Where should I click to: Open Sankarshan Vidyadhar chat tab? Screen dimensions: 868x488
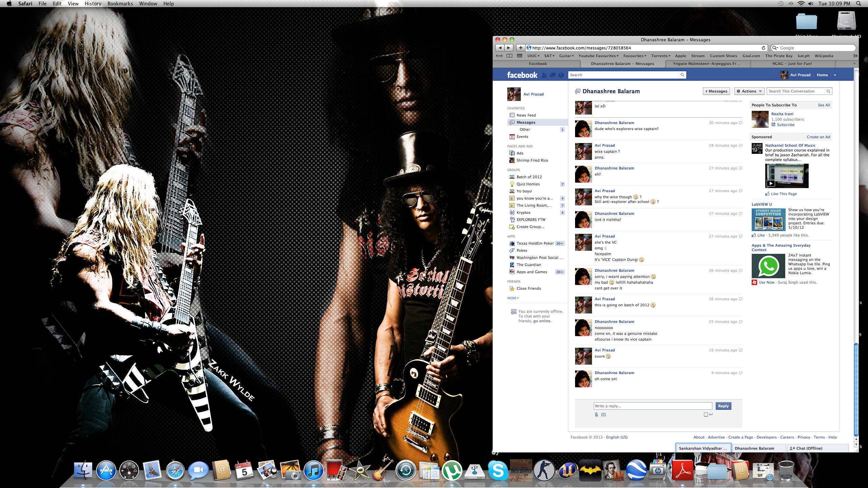coord(703,448)
